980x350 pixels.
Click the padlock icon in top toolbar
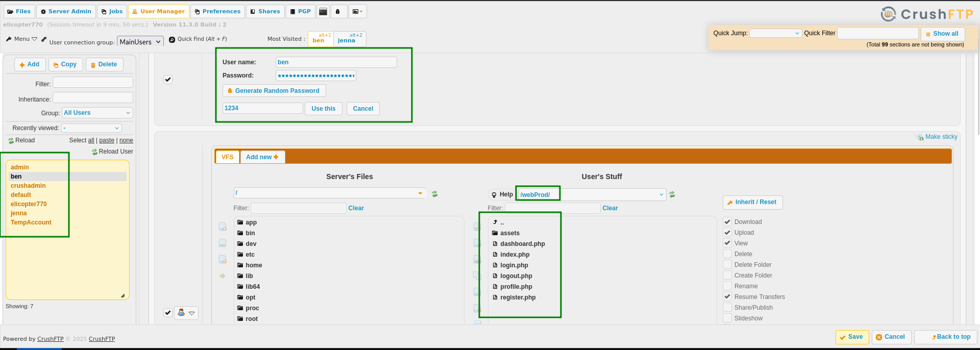337,11
